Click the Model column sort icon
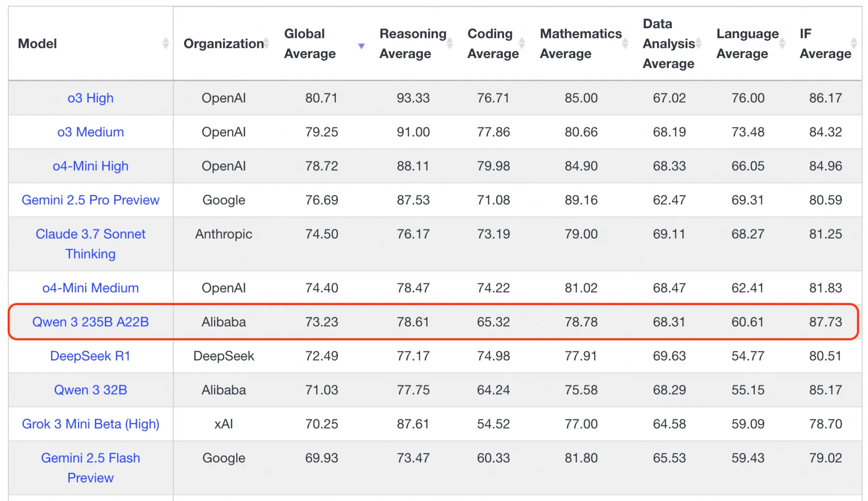Viewport: 868px width, 501px height. pyautogui.click(x=166, y=44)
